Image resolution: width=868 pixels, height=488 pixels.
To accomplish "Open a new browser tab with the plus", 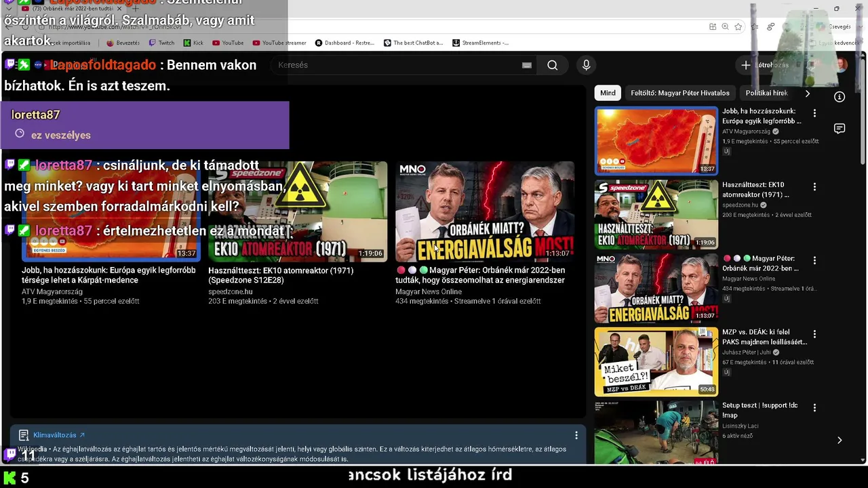I will coord(135,9).
